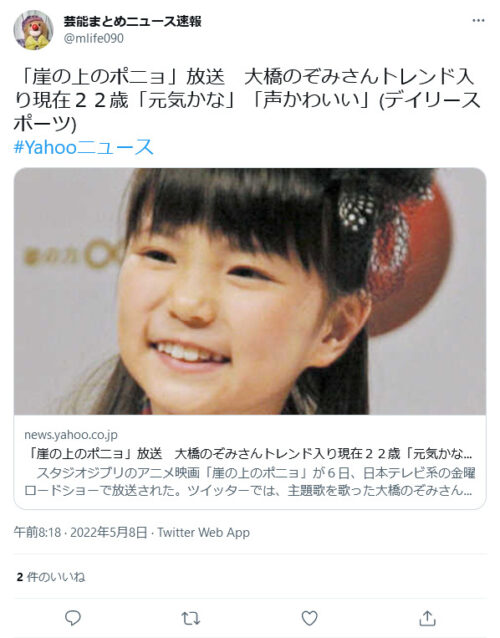The image size is (500, 638).
Task: Open the 崖の上のポニョ card headline
Action: point(248,453)
